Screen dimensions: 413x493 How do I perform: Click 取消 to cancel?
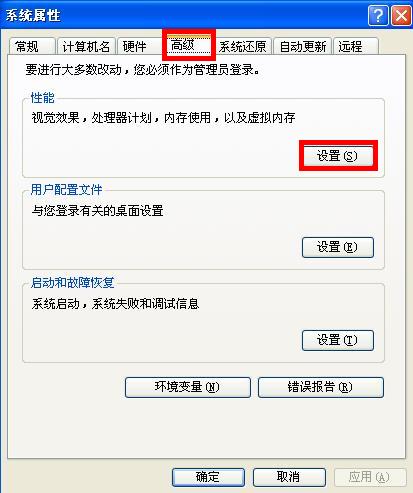[x=289, y=477]
